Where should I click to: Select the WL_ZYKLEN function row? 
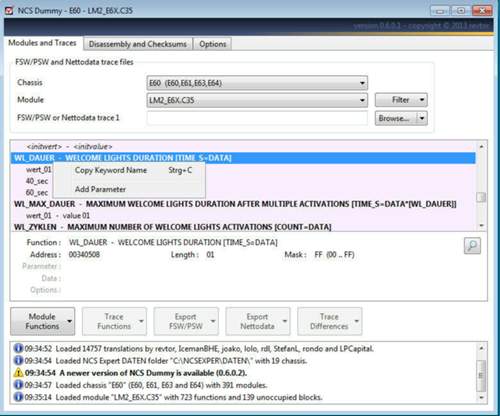pos(243,227)
